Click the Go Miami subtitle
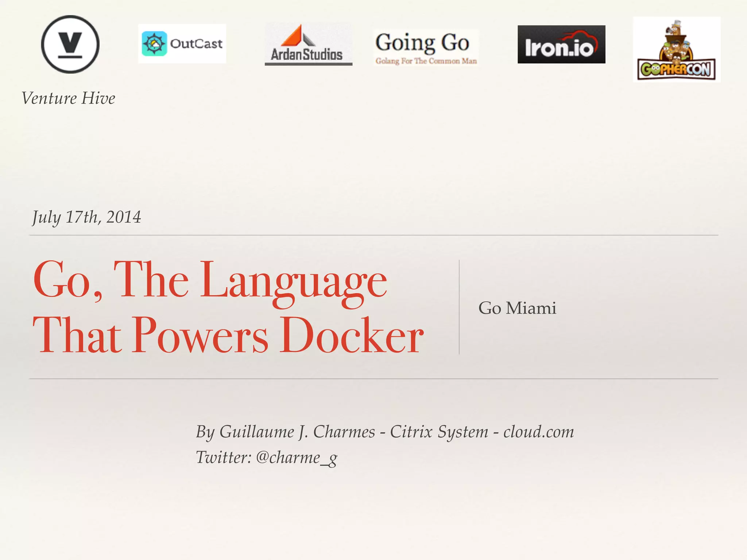 [x=517, y=308]
